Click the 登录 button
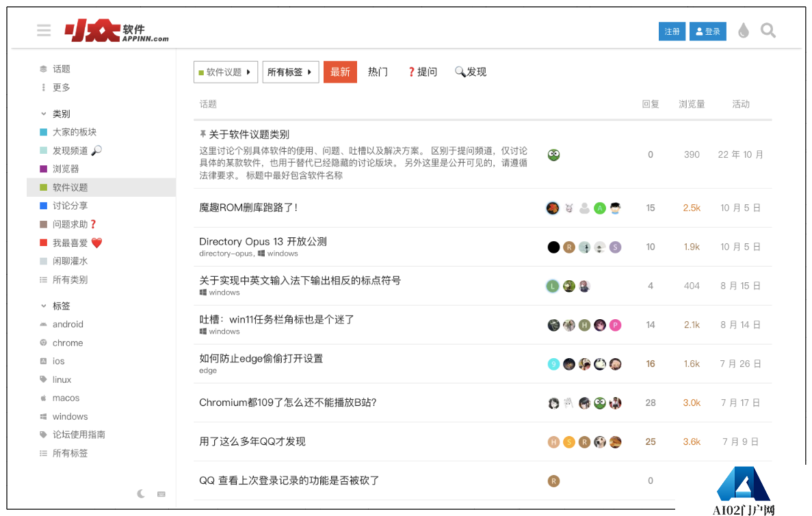 [x=707, y=31]
